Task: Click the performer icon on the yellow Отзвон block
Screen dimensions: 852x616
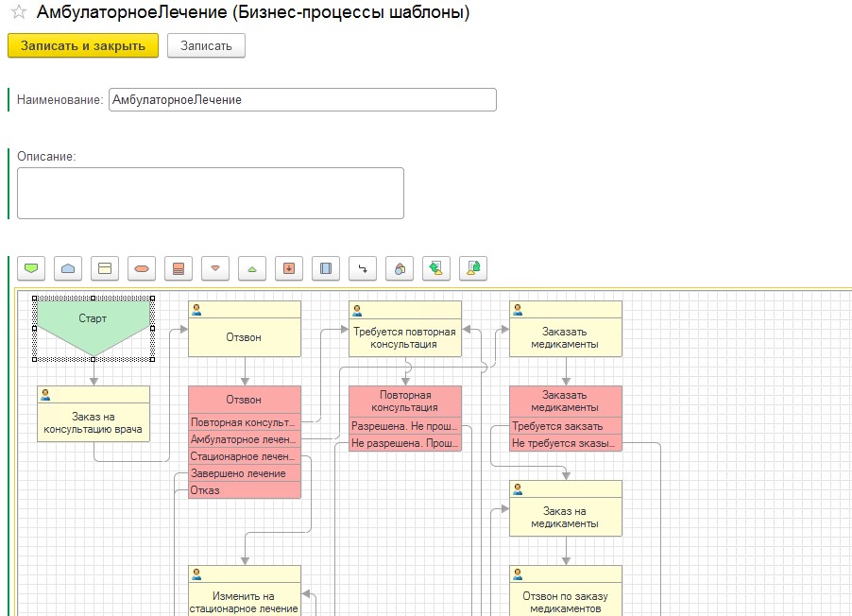Action: click(x=196, y=310)
